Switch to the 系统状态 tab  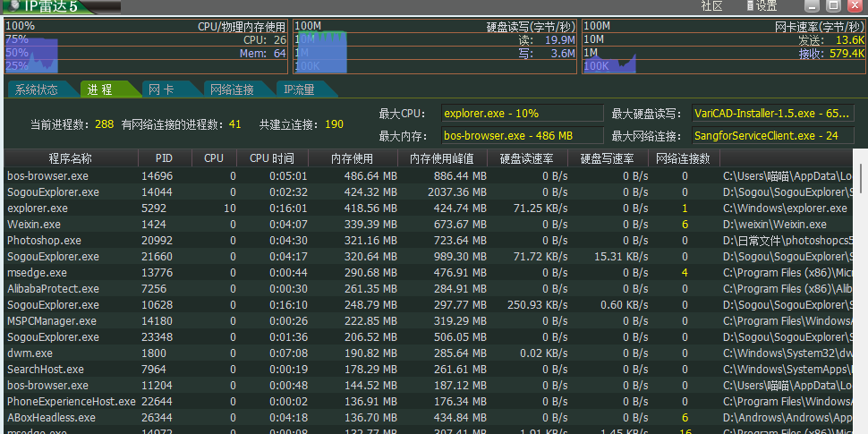37,89
